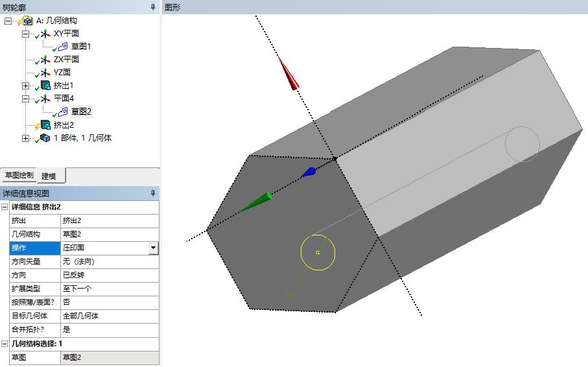Select the XY平面 plane icon

coord(45,34)
